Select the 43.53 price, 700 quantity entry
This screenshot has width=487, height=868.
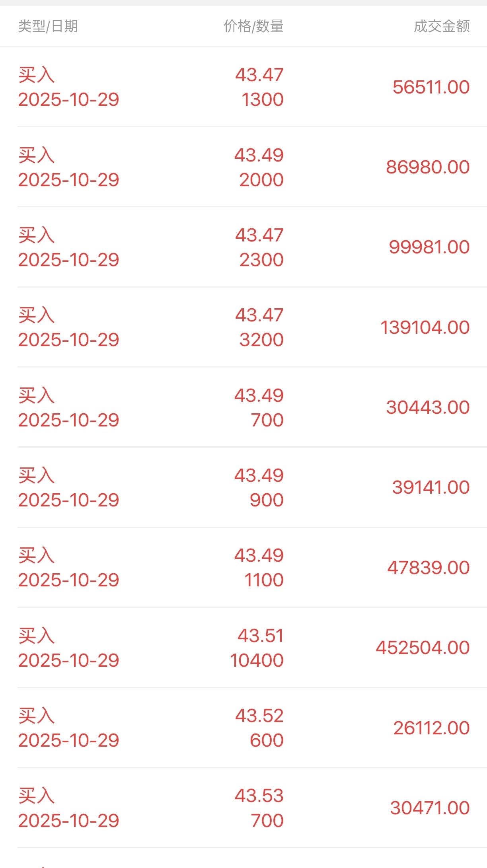(243, 808)
